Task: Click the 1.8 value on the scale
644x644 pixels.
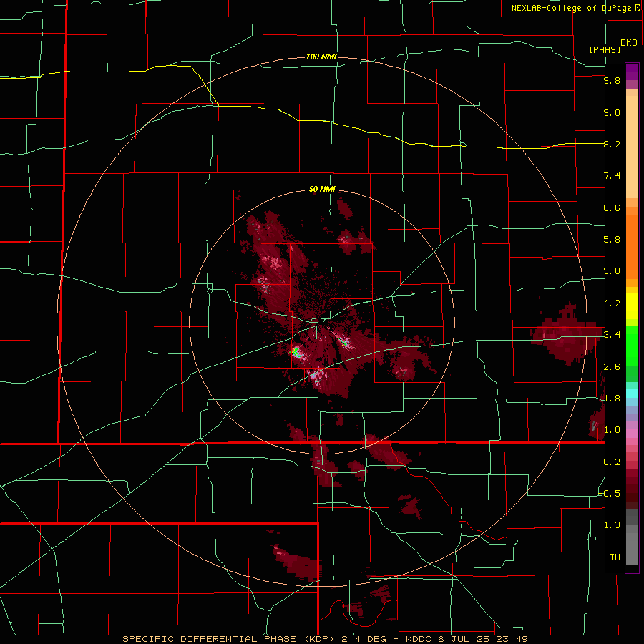Action: tap(612, 399)
